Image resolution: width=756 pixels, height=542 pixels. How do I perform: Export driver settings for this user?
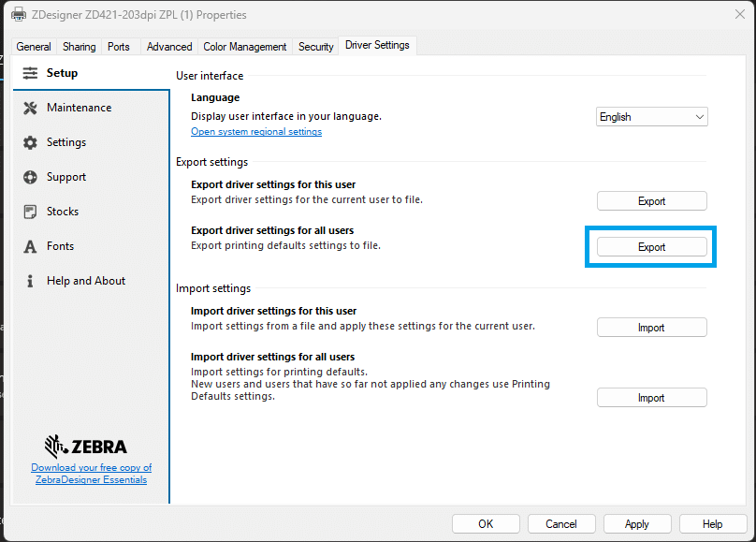point(652,201)
